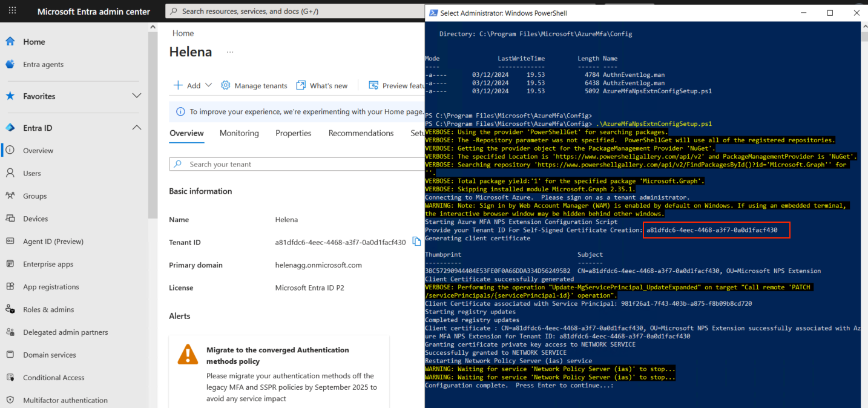Switch to the Properties tab
The height and width of the screenshot is (408, 868).
[x=293, y=133]
